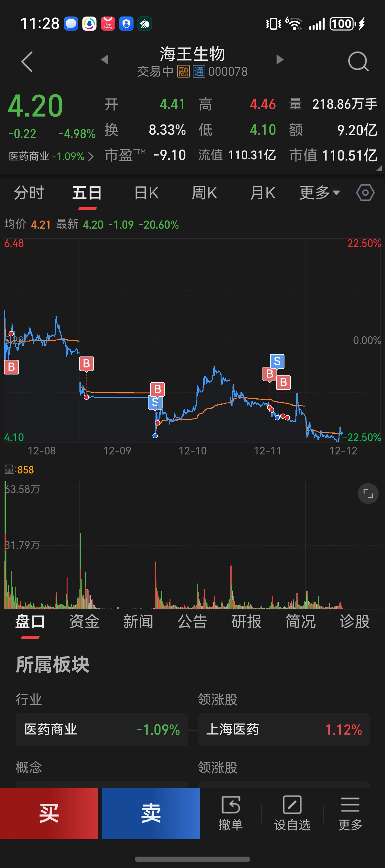The image size is (385, 868).
Task: Tap 换 8.33% turnover value
Action: [145, 130]
